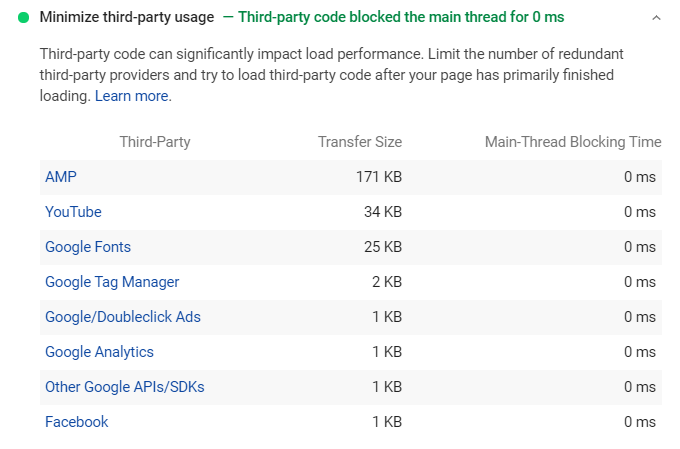Select the 171 KB transfer size cell
The height and width of the screenshot is (449, 680).
pos(380,177)
